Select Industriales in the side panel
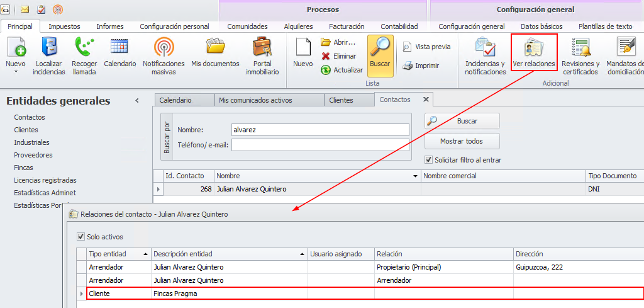The width and height of the screenshot is (644, 308). click(31, 143)
